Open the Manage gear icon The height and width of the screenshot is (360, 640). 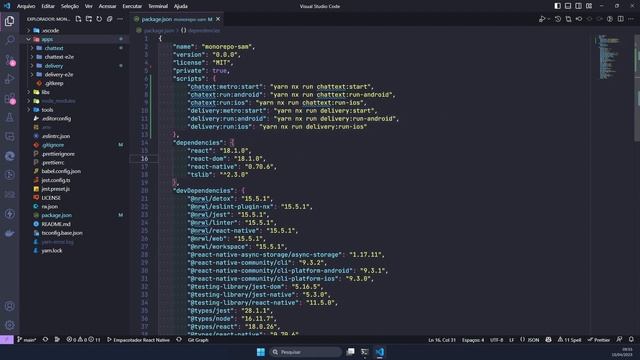[x=9, y=325]
